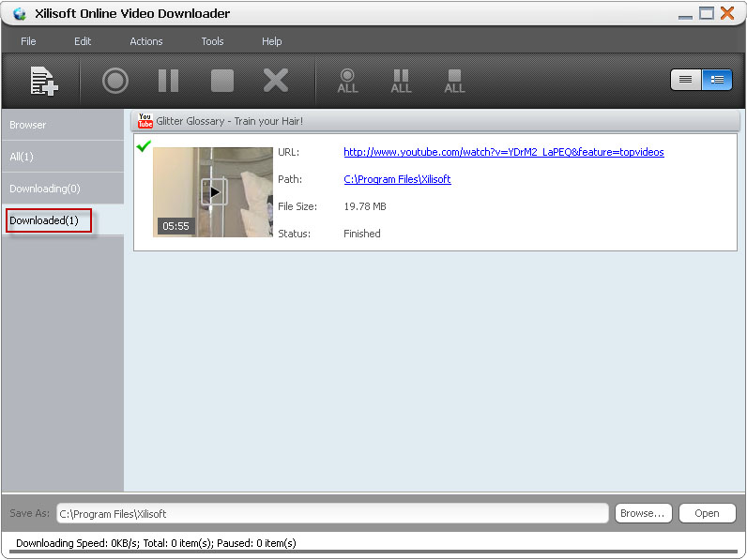
Task: Stop the selected download task
Action: click(221, 81)
